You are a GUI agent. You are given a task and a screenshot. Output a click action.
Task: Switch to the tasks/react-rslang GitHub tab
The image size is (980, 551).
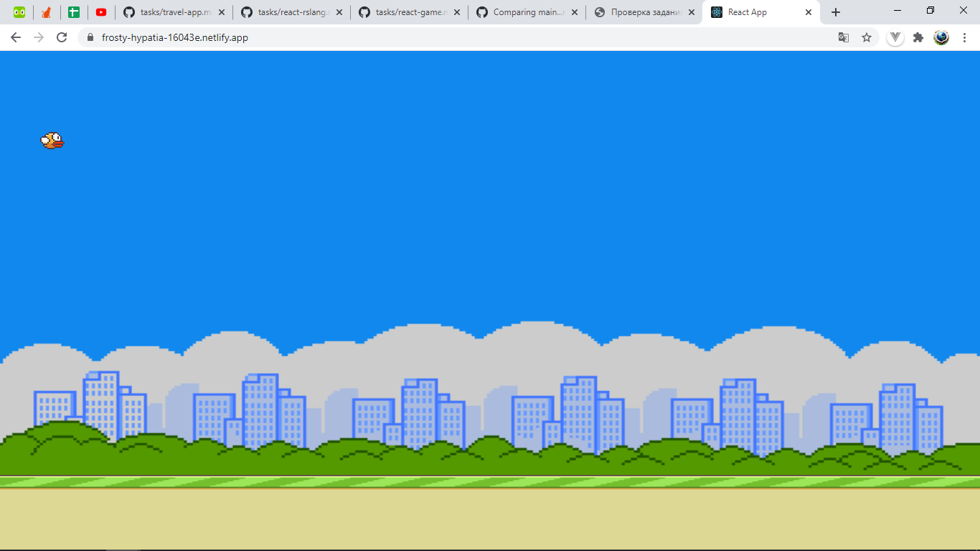click(x=291, y=12)
